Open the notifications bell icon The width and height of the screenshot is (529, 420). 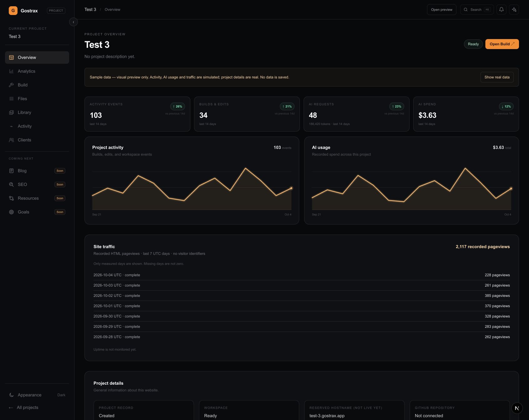pyautogui.click(x=501, y=10)
